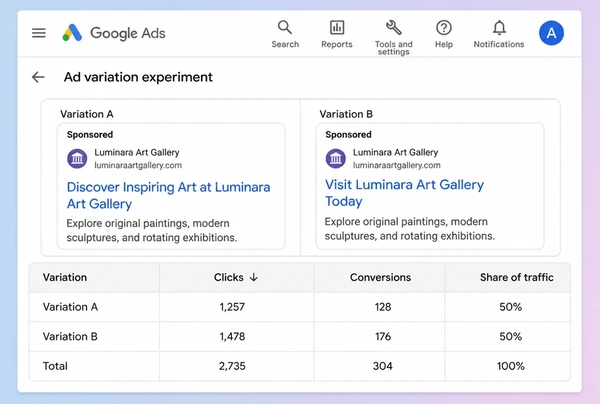The height and width of the screenshot is (404, 600).
Task: Click the Search label in header
Action: click(x=285, y=44)
